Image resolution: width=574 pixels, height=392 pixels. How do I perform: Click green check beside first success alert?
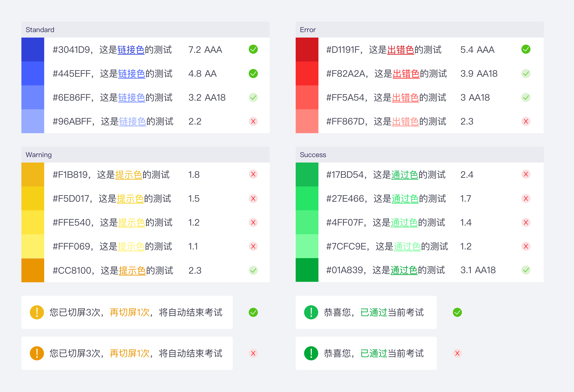pyautogui.click(x=457, y=312)
